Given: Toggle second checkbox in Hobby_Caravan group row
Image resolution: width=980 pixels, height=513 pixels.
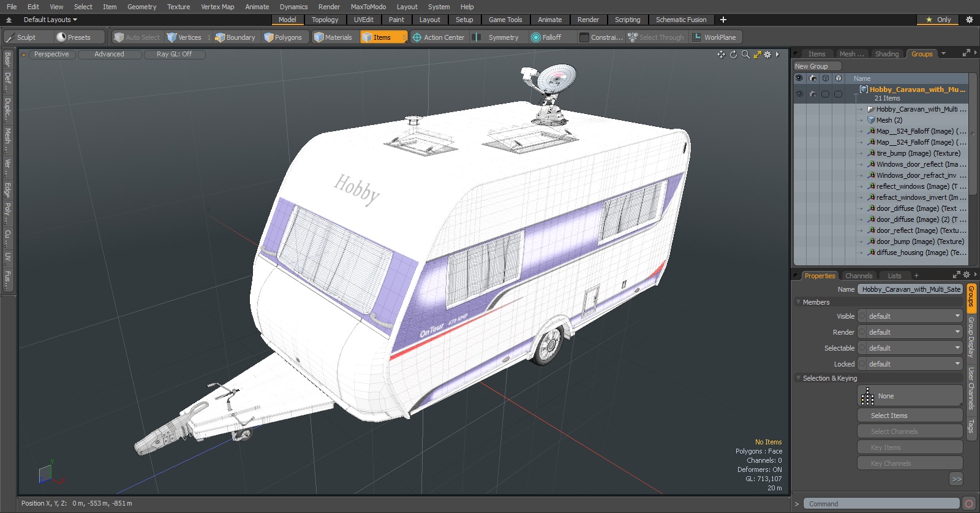Looking at the screenshot, I should (839, 94).
